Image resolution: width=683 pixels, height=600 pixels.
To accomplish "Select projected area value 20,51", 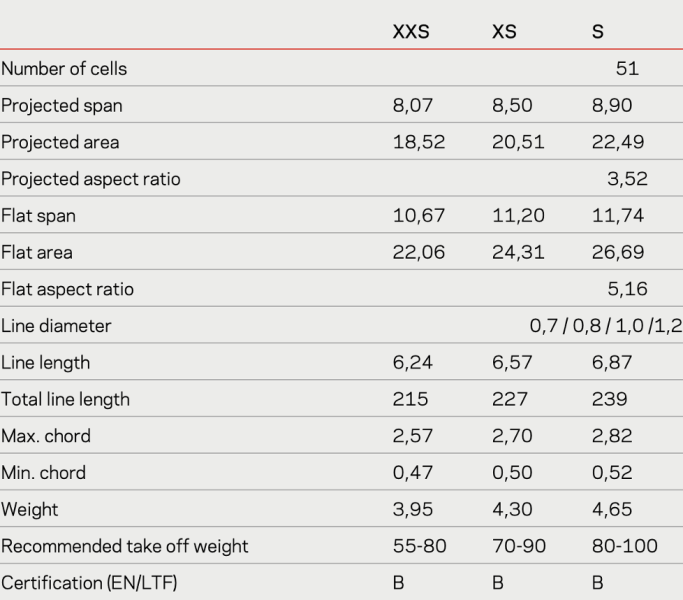I will pyautogui.click(x=518, y=142).
